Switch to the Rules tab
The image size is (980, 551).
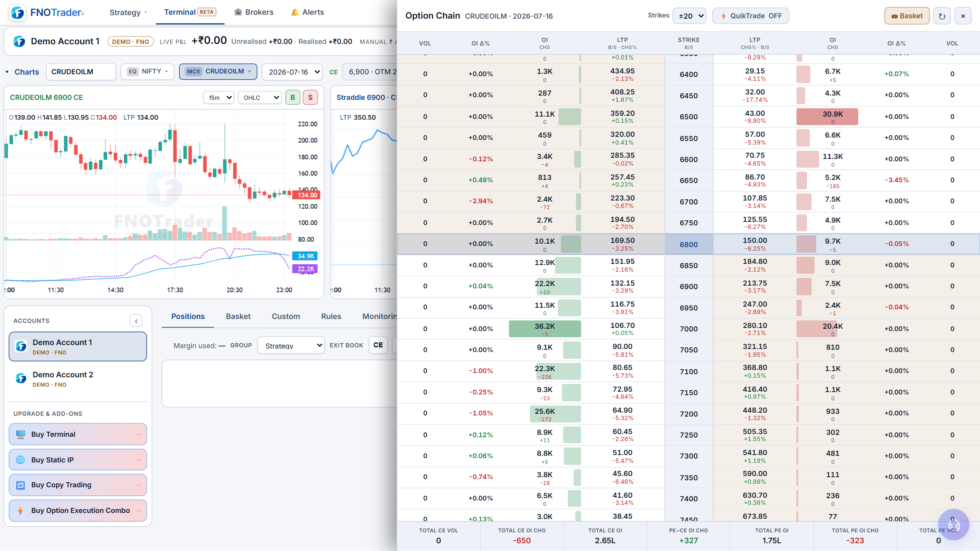tap(331, 316)
